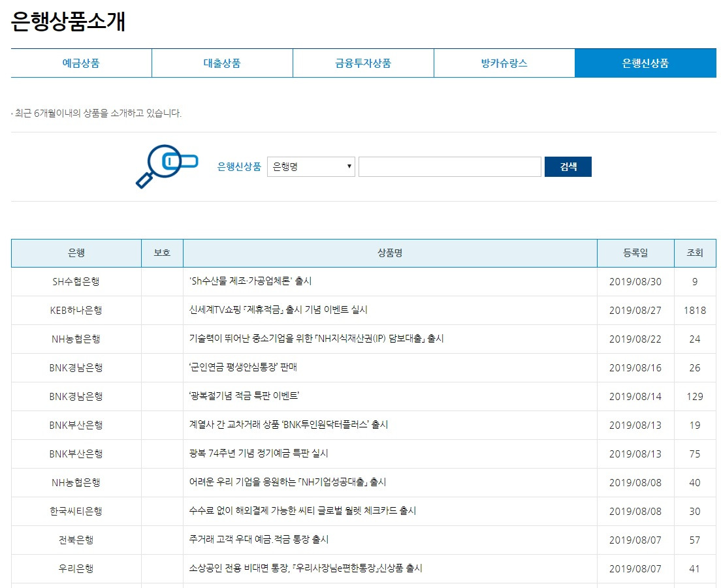Select the 은행신상품 tab
721x588 pixels.
point(646,63)
